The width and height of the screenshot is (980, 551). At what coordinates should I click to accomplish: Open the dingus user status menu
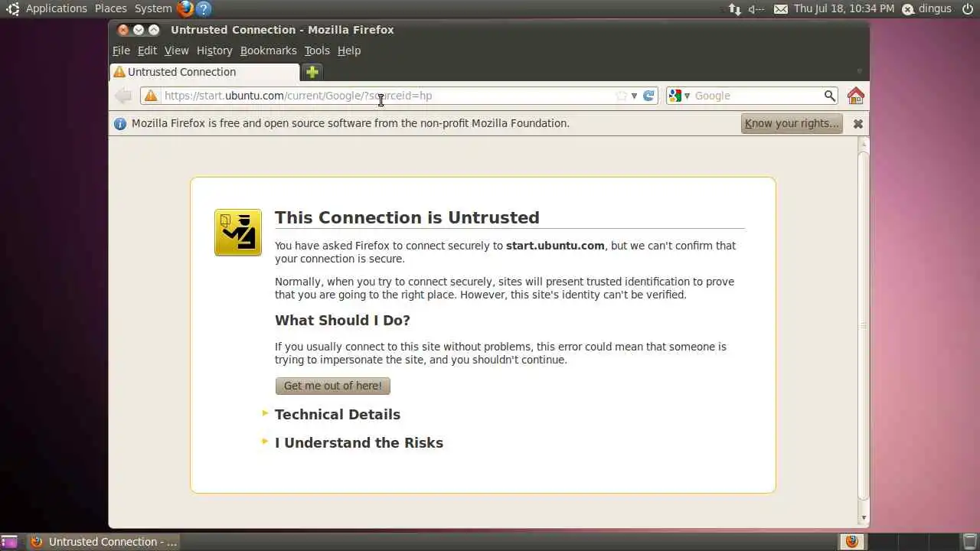pyautogui.click(x=926, y=9)
